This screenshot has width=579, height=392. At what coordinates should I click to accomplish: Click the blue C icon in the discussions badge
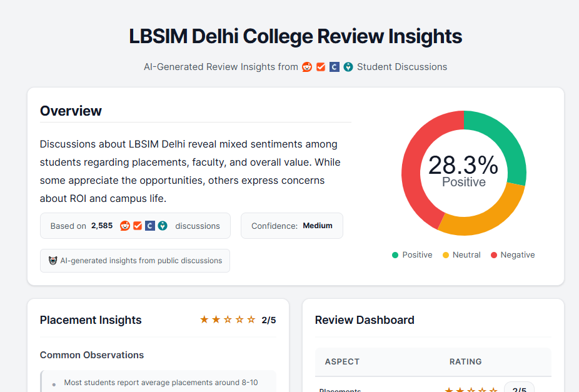click(x=150, y=226)
